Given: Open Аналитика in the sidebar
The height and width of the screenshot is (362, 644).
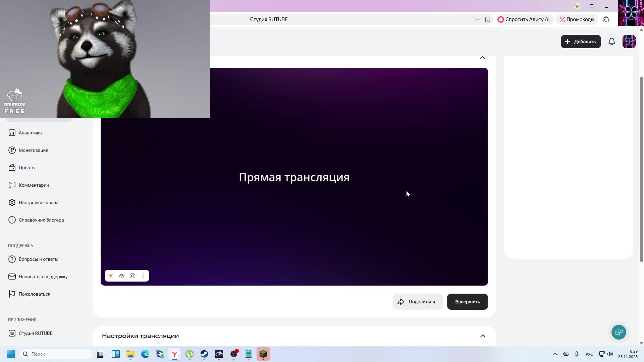Looking at the screenshot, I should point(30,133).
